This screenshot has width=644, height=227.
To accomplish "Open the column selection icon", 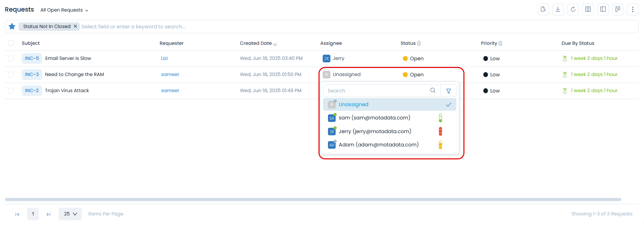I will [x=588, y=9].
